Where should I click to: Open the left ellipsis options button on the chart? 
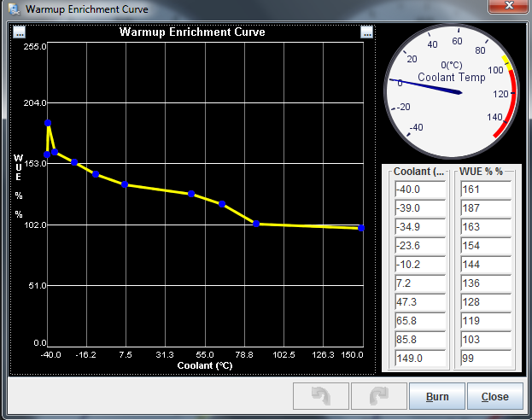coord(20,32)
